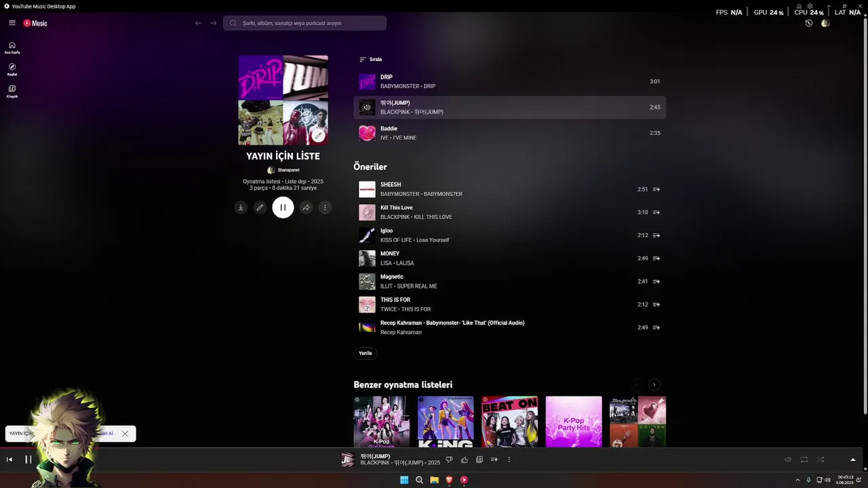The image size is (868, 488).
Task: Select the playing JUMP track row
Action: click(x=509, y=107)
